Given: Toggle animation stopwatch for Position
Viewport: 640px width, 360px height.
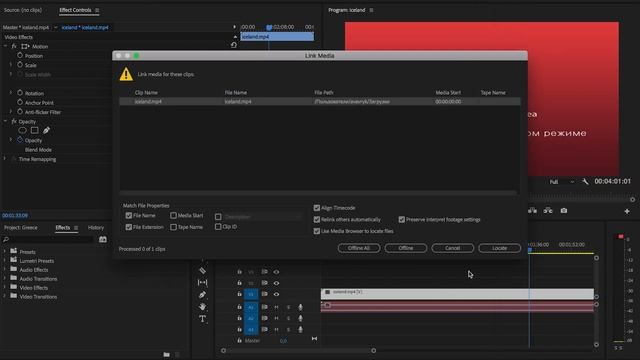Looking at the screenshot, I should (x=20, y=56).
